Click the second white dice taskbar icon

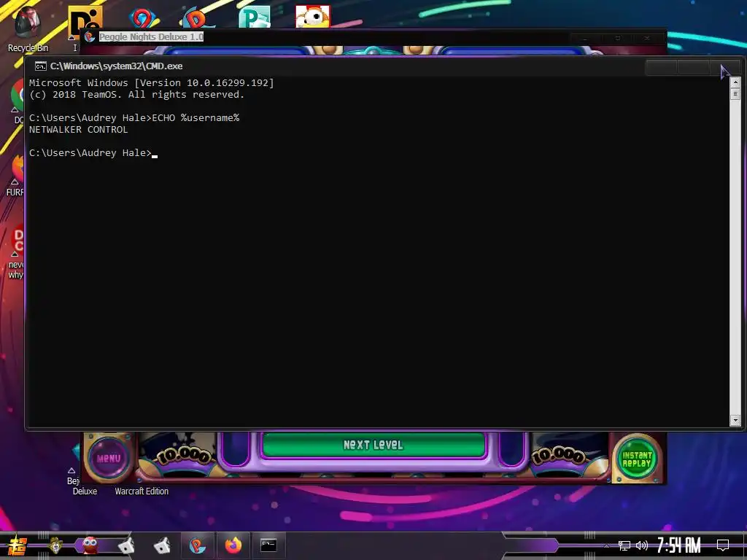click(x=162, y=545)
